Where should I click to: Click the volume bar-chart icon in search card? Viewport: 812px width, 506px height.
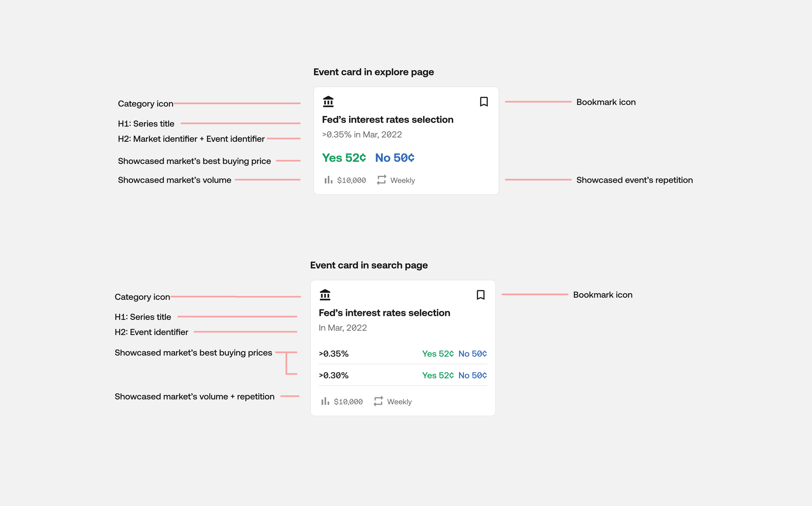point(325,401)
